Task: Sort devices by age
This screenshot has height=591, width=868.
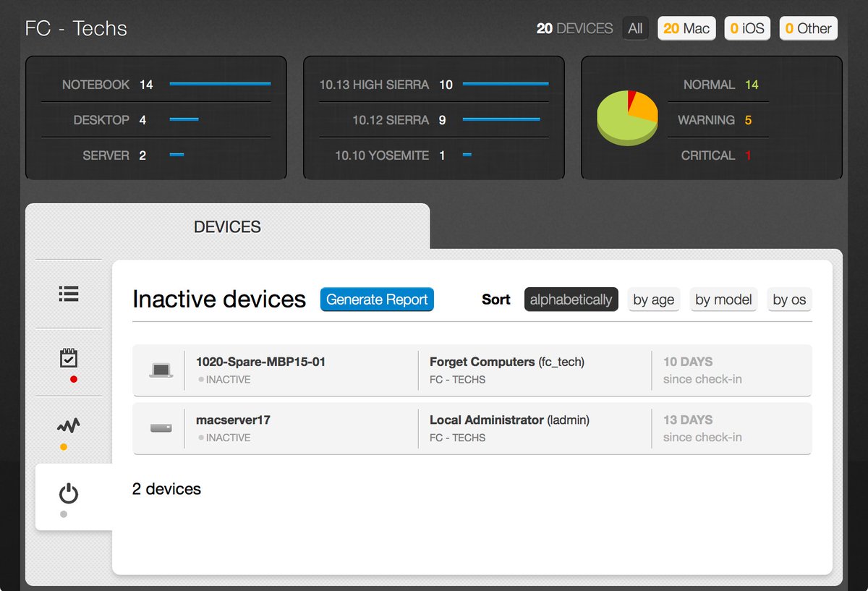Action: point(653,299)
